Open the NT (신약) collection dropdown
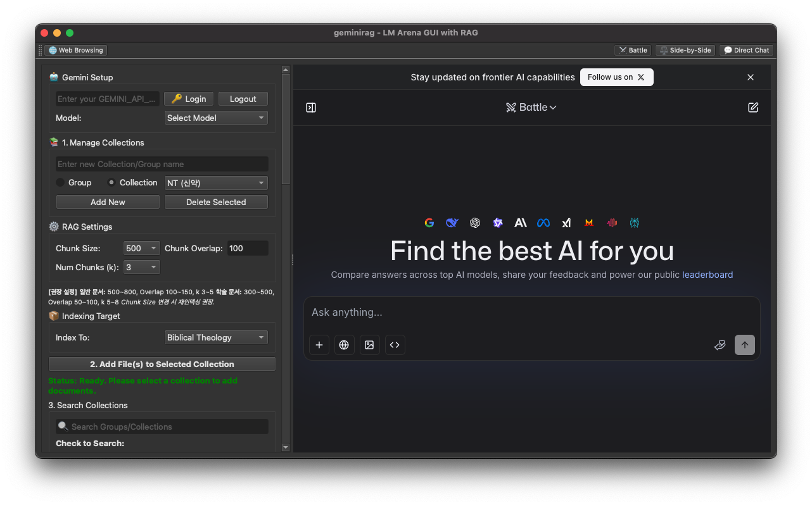Screen dimensions: 812x505 pos(216,183)
